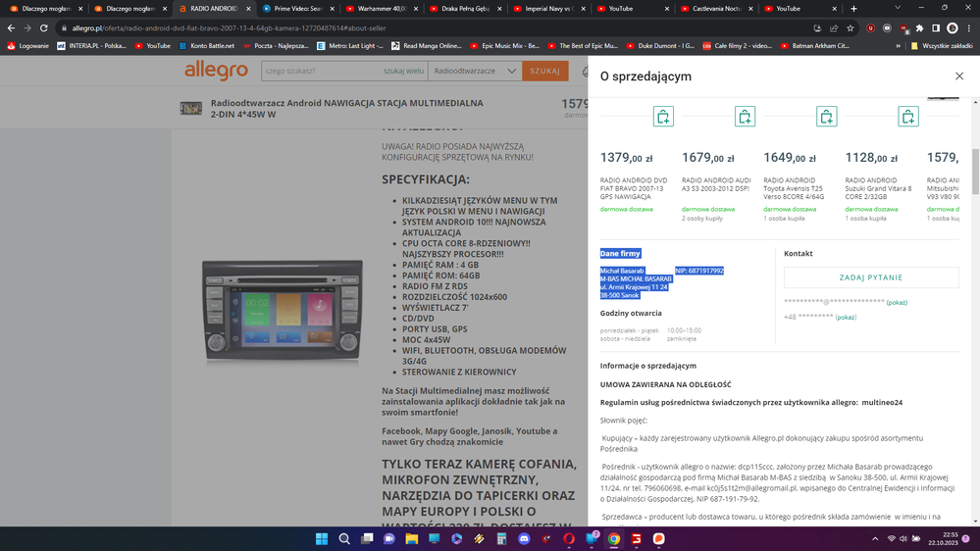Click the share page icon in address bar
The height and width of the screenshot is (551, 980).
point(834,28)
